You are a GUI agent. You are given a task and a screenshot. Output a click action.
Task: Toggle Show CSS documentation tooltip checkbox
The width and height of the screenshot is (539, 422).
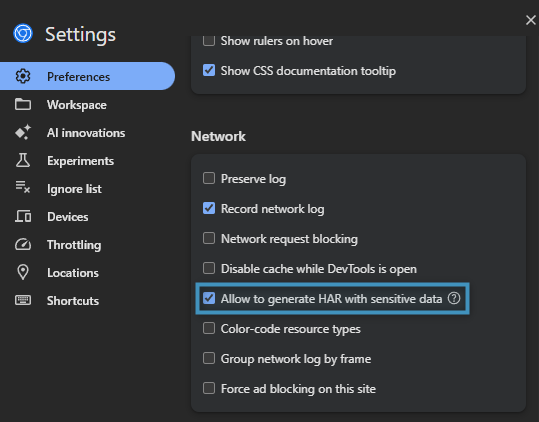pos(209,70)
